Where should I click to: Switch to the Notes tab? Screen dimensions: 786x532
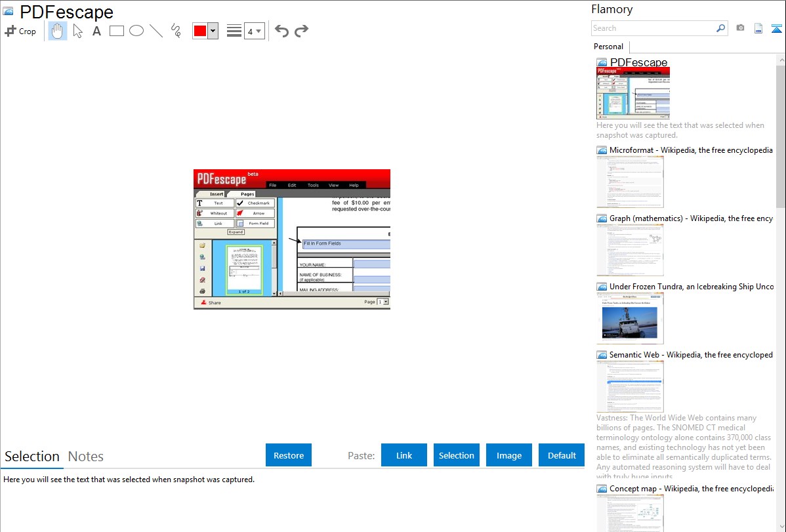point(86,457)
